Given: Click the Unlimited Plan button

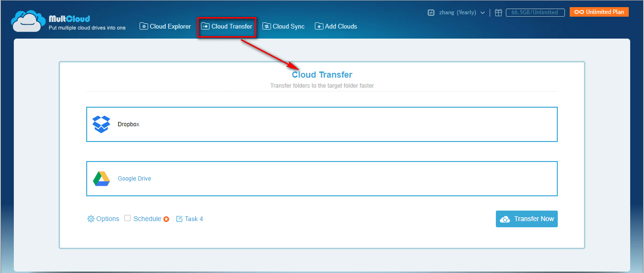Looking at the screenshot, I should point(599,12).
